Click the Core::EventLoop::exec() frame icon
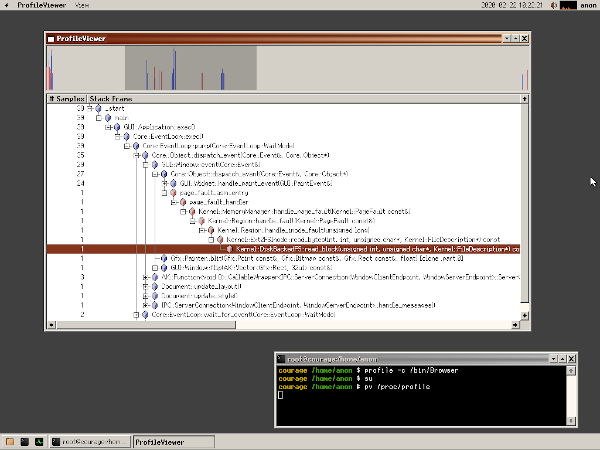This screenshot has width=600, height=450. 127,137
